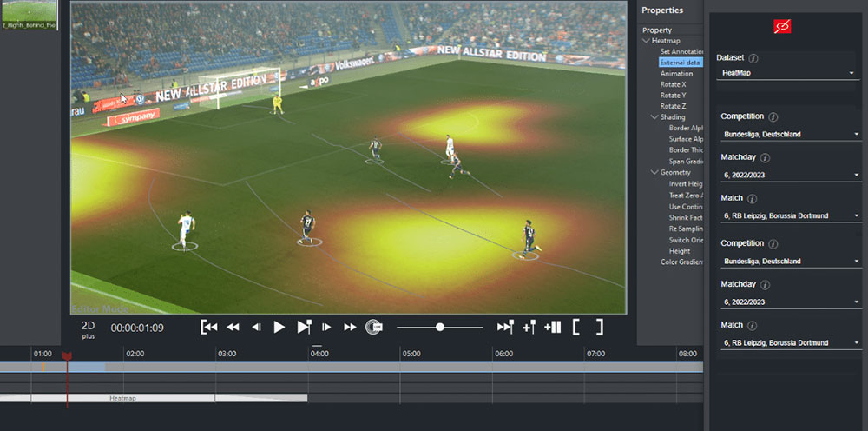Jump to clip start with bracket-rewind button
Viewport: 868px width, 431px height.
(208, 327)
